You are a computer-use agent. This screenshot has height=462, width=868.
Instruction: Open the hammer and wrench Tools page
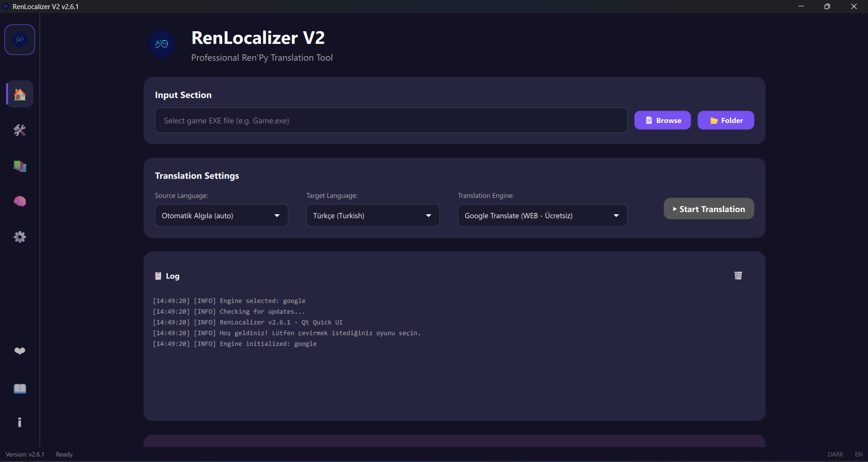(x=20, y=130)
